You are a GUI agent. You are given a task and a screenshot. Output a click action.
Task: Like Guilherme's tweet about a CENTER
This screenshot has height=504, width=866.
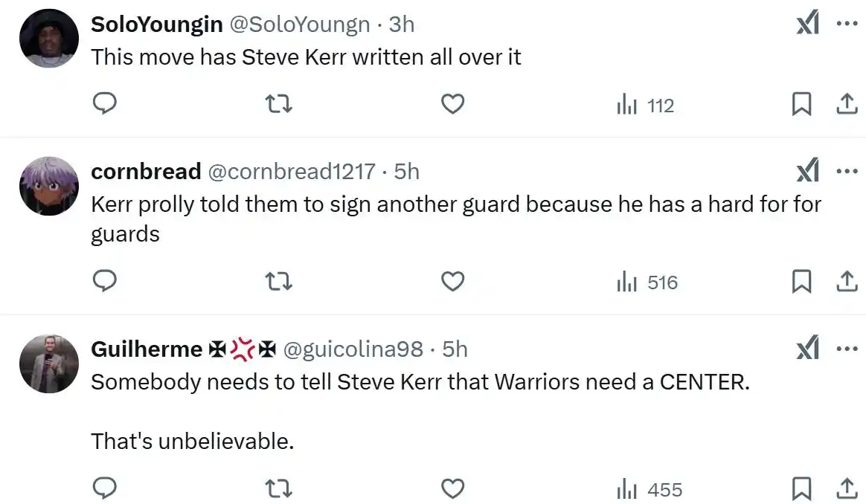point(453,489)
